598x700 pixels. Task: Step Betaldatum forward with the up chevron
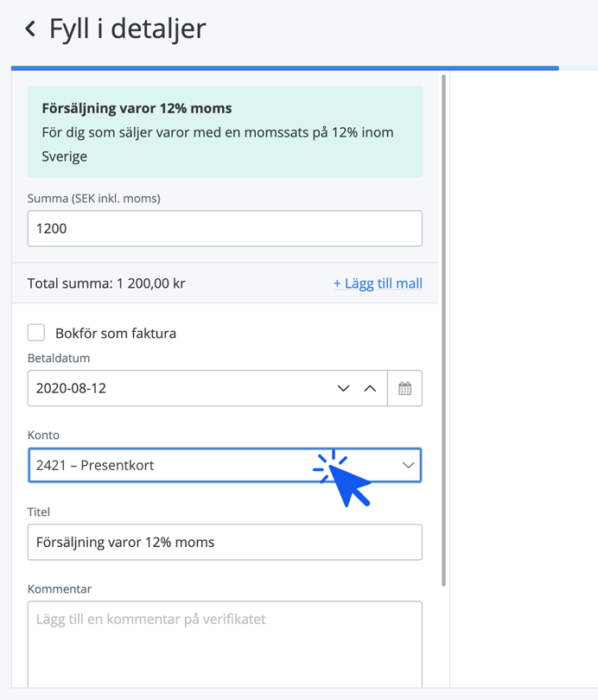tap(370, 389)
